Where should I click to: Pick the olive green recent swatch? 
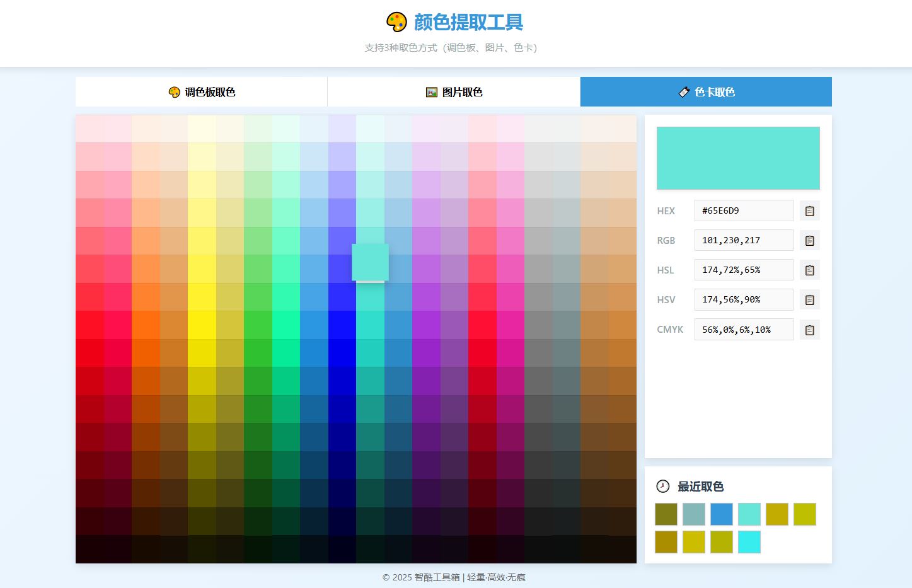pyautogui.click(x=666, y=514)
